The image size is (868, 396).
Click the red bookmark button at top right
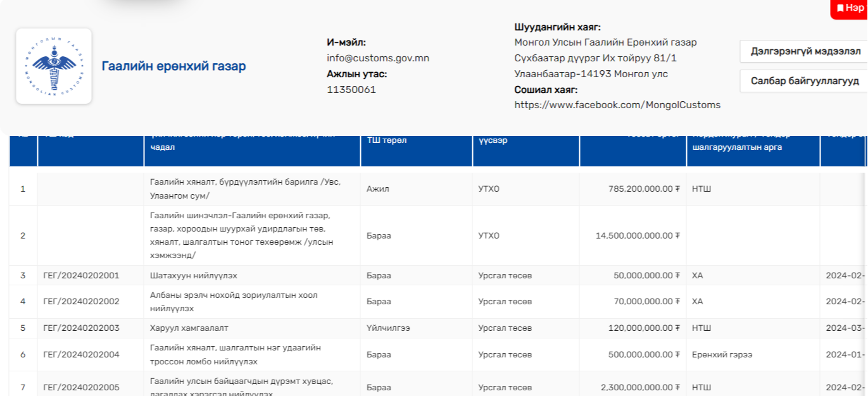[850, 8]
